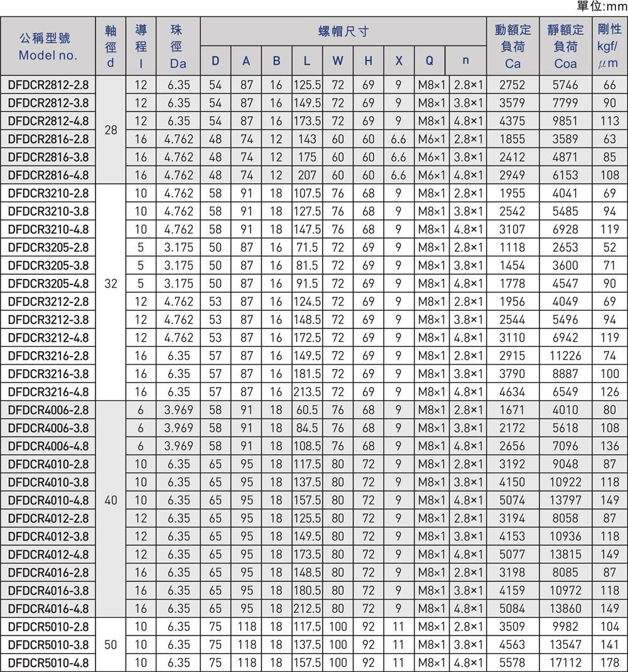Select the shaft diameter cell showing 50
The height and width of the screenshot is (672, 628).
pyautogui.click(x=111, y=644)
